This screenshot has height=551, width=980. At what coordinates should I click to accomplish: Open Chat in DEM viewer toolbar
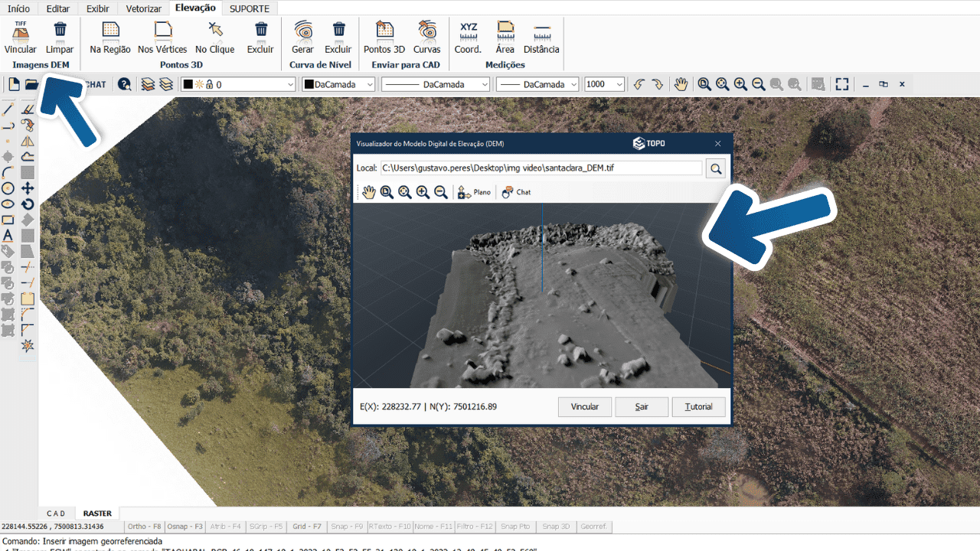pos(516,192)
